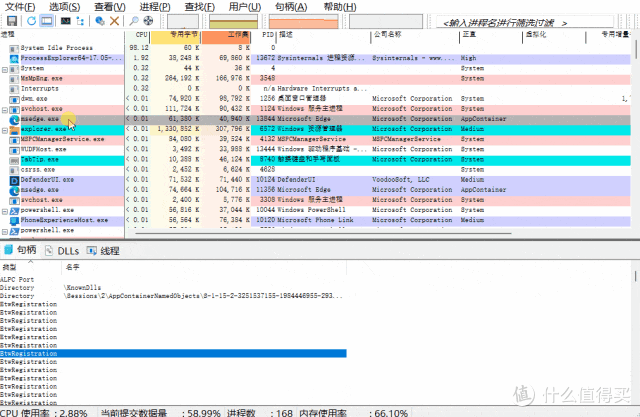The image size is (640, 417).
Task: Select the Find Window target crosshair
Action: (149, 21)
